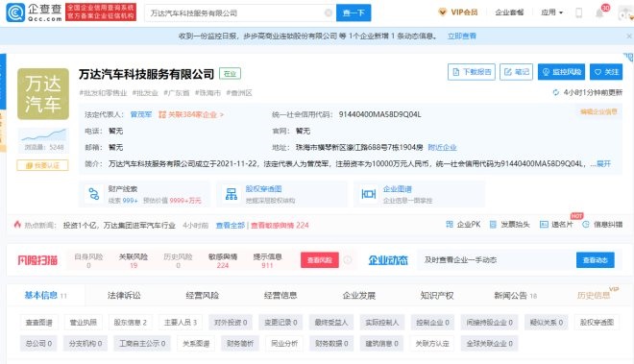Open the 财产线索 icon card

pos(94,194)
